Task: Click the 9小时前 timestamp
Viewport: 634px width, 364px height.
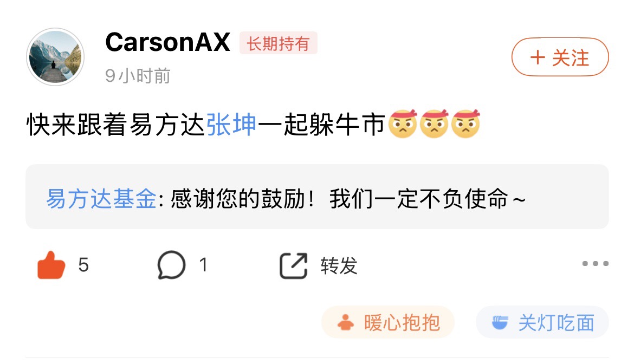Action: [138, 75]
